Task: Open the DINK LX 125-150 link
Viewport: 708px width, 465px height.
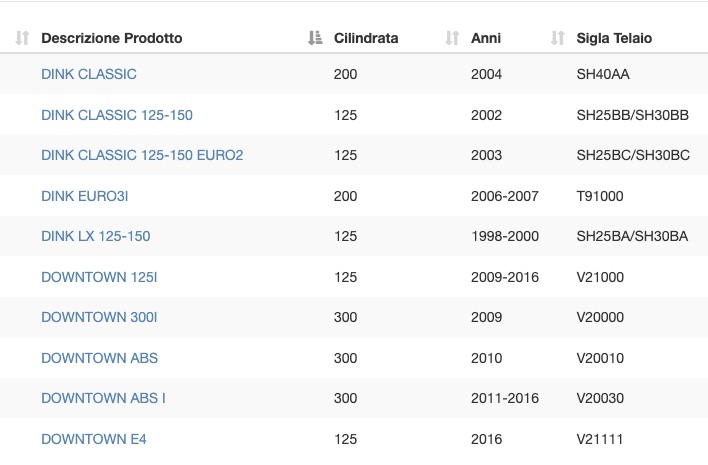Action: pos(96,236)
